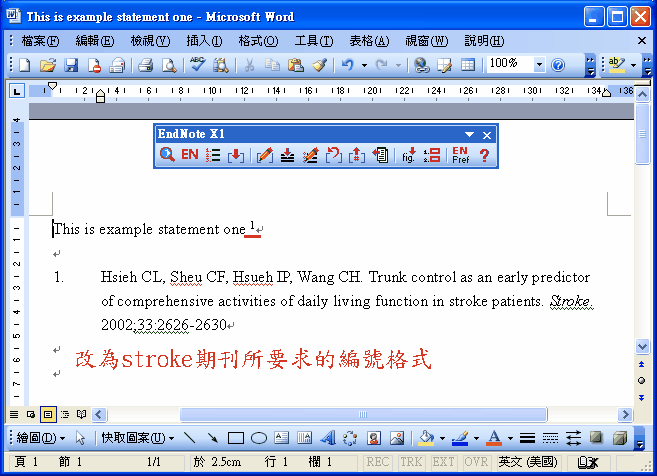Click EndNote Find Citations magnifier icon
The height and width of the screenshot is (476, 657).
pos(168,155)
